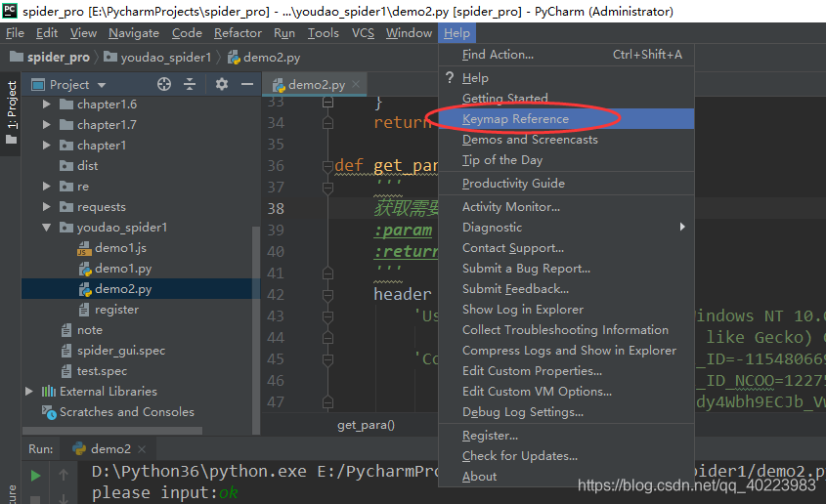Click the Project panel vertical scrollbar
The image size is (826, 504).
256,329
